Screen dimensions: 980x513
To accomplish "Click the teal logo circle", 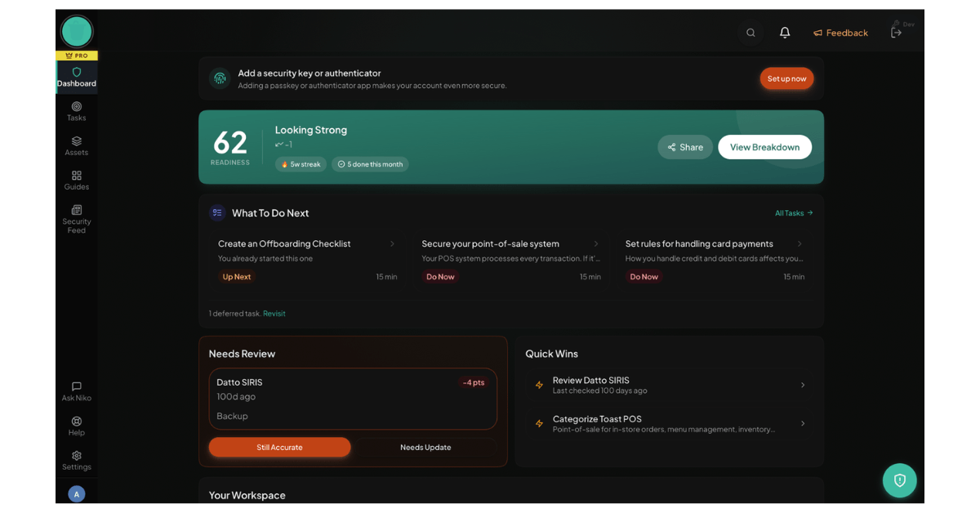I will tap(77, 32).
